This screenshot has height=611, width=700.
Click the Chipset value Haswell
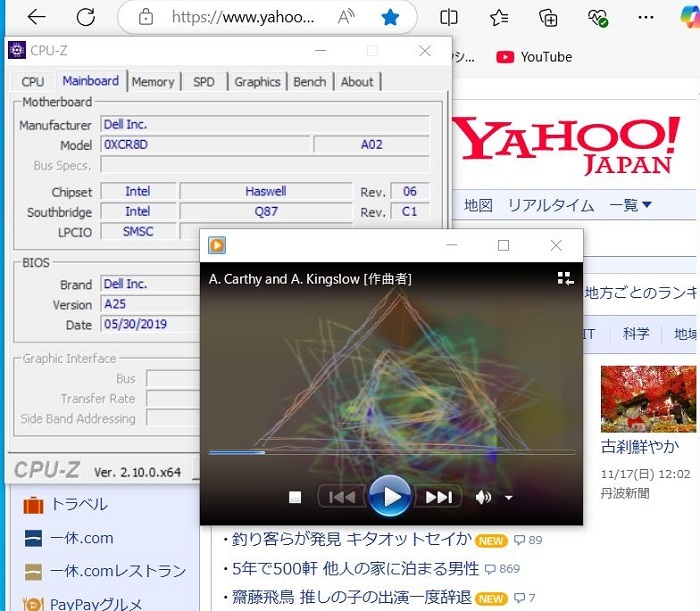pos(266,191)
